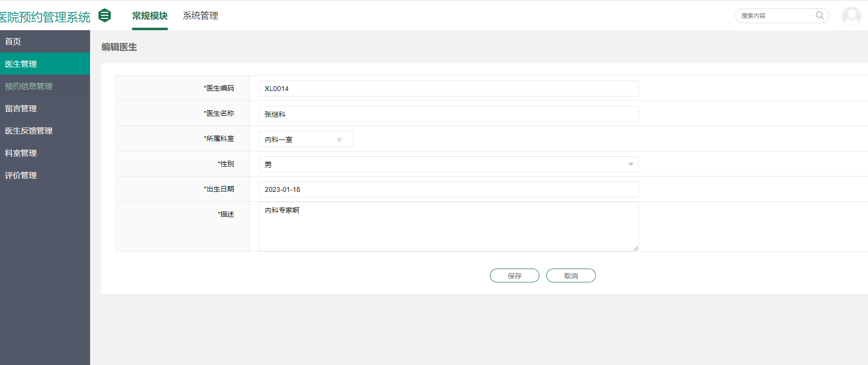Open 预约信息管理 in the sidebar
Screen dimensions: 868x365
click(x=45, y=86)
